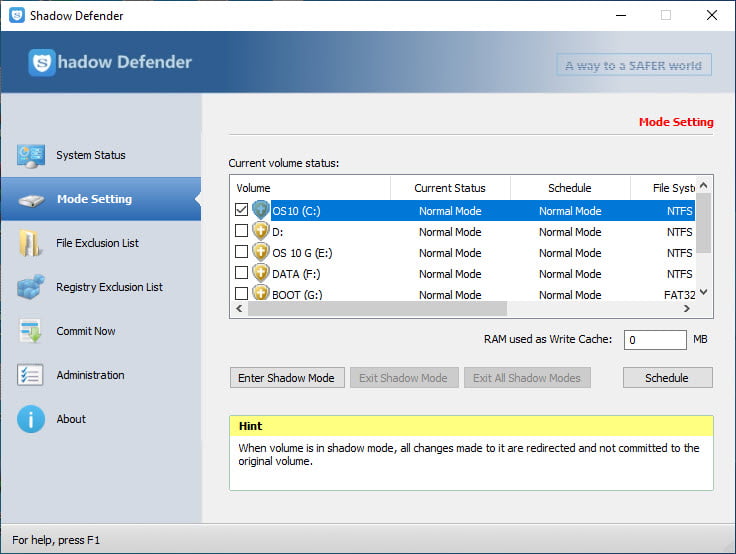The height and width of the screenshot is (554, 736).
Task: Click the shield icon of OS10 (C:)
Action: click(261, 210)
